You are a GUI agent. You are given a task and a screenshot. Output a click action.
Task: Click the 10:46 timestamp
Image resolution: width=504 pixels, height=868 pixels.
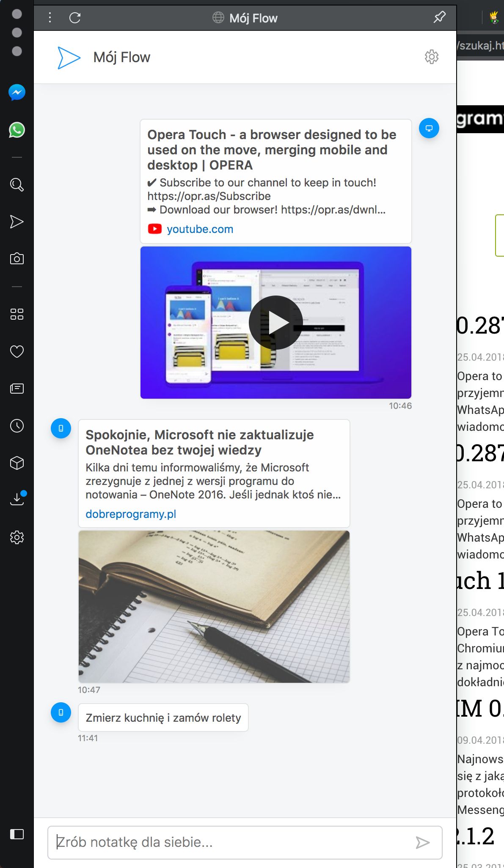pos(400,406)
